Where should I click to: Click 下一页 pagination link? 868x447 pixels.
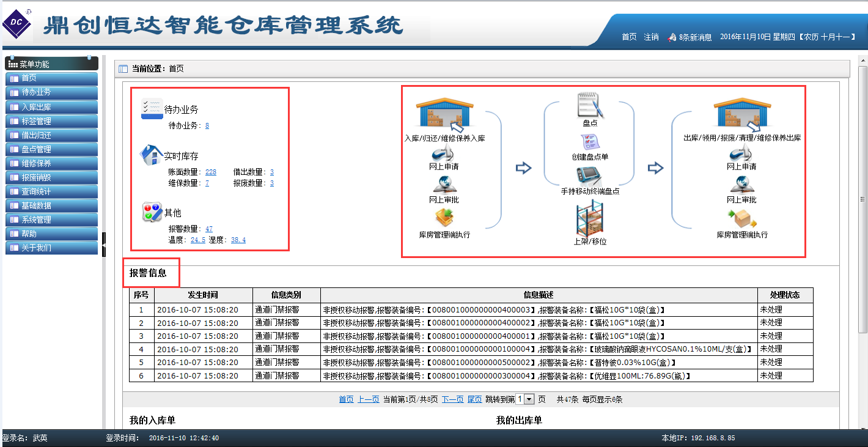click(453, 399)
